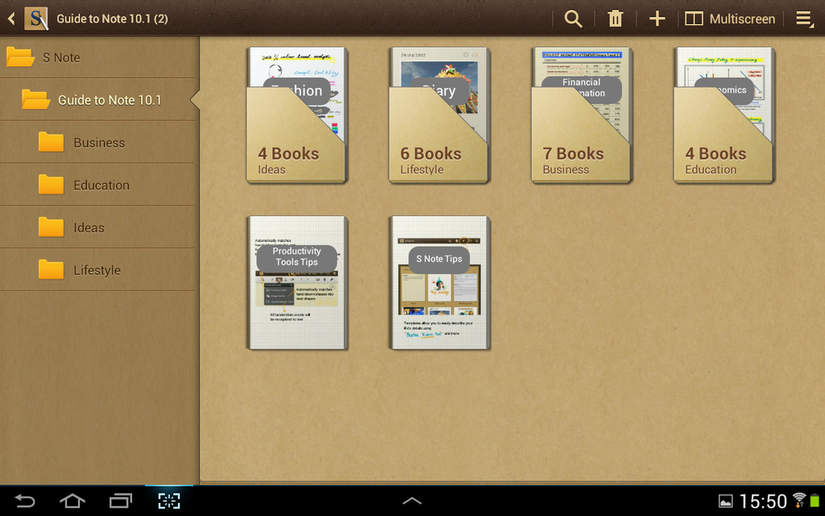Viewport: 825px width, 516px height.
Task: Tap the trash delete icon
Action: coord(615,19)
